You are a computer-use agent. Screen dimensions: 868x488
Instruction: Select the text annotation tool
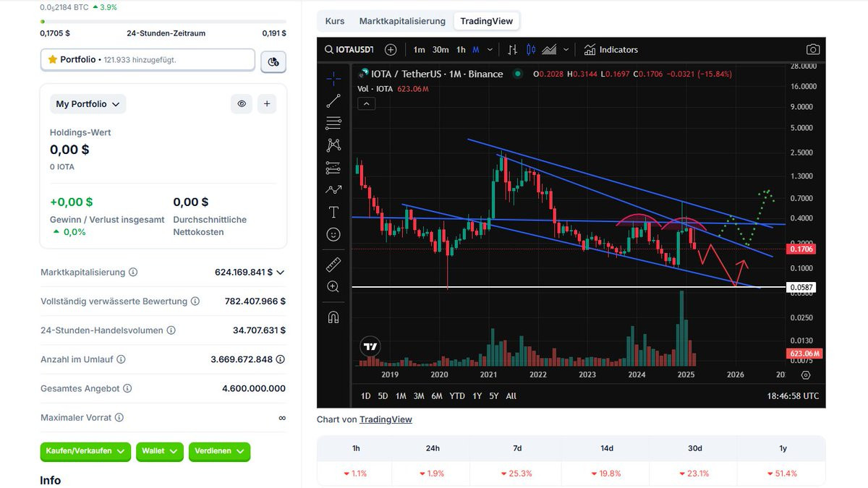tap(333, 212)
